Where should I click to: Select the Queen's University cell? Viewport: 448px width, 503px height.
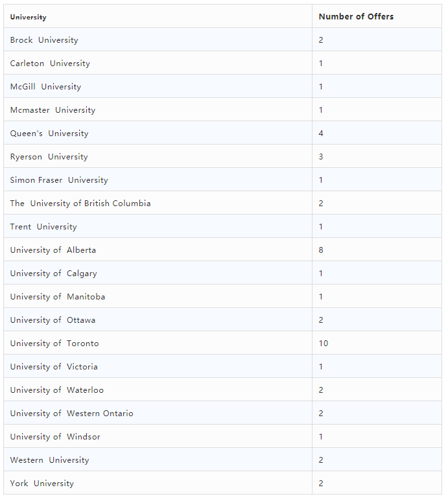[49, 134]
